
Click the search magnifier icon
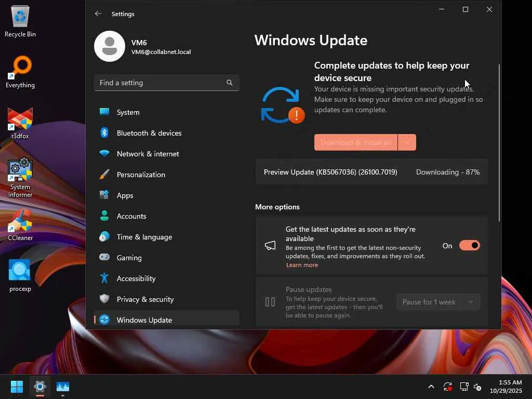(229, 83)
